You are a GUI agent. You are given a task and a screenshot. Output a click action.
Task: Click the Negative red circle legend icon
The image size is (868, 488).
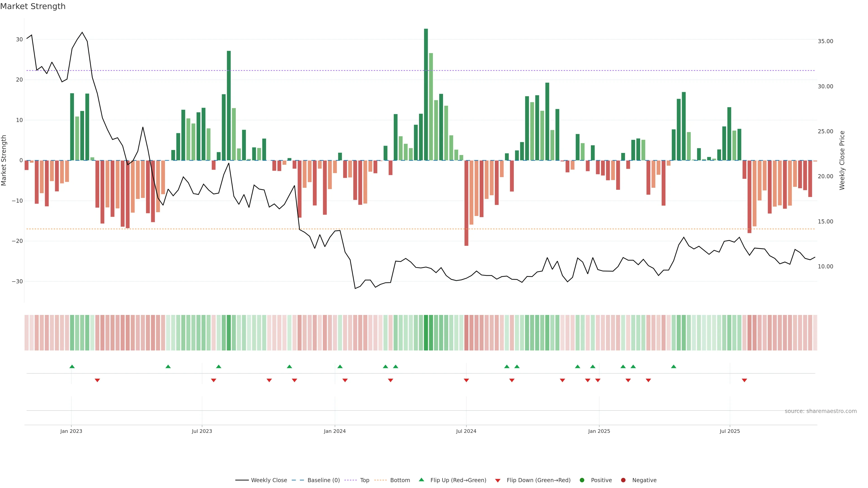coord(623,480)
